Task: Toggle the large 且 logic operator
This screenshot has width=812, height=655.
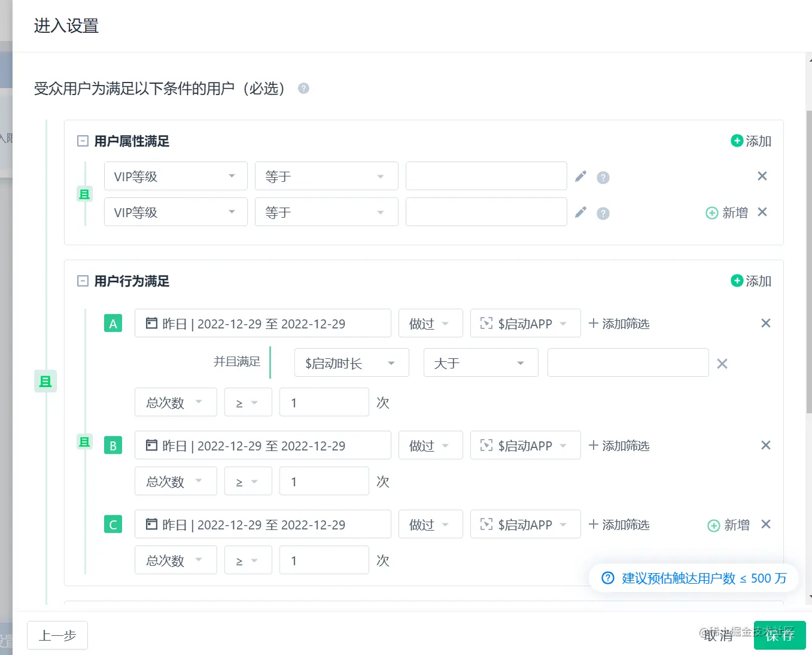Action: [45, 381]
